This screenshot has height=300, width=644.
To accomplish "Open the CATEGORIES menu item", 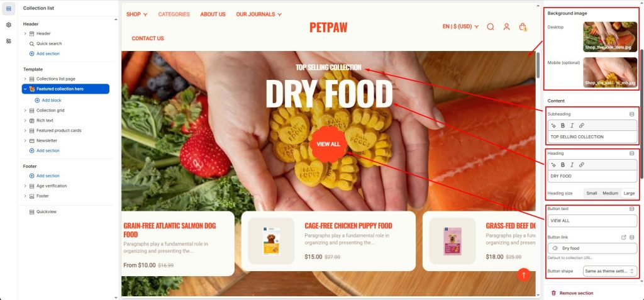I will tap(174, 14).
